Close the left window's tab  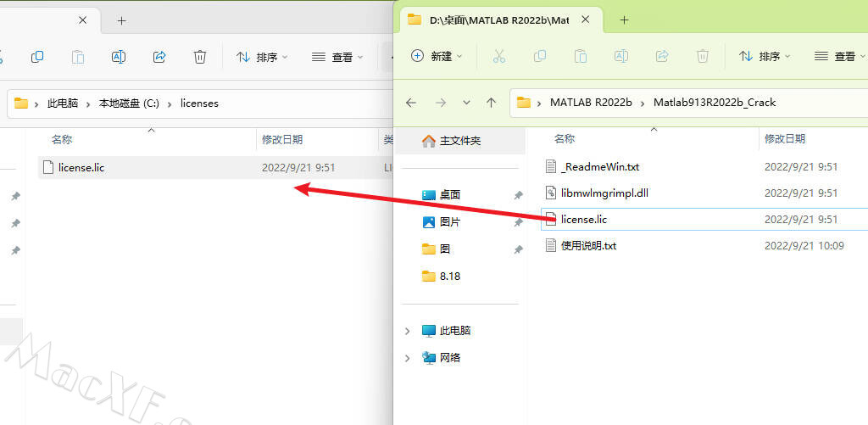[82, 20]
